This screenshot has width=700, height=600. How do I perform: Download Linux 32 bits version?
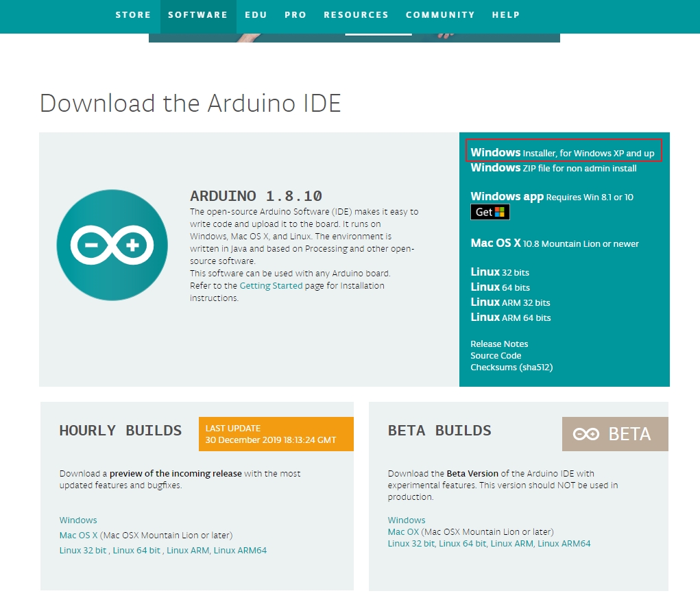(x=500, y=272)
